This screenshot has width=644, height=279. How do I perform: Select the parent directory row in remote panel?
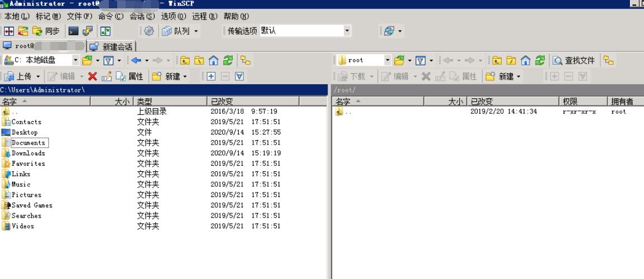pyautogui.click(x=487, y=112)
